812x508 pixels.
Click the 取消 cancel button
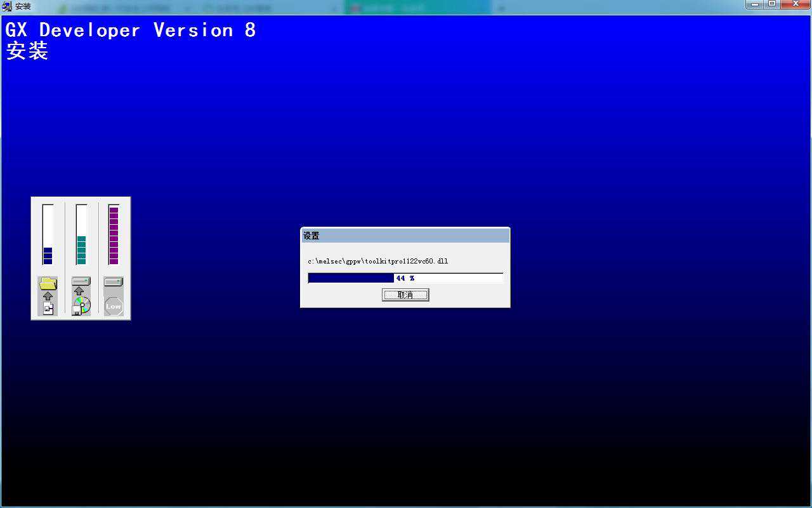405,295
